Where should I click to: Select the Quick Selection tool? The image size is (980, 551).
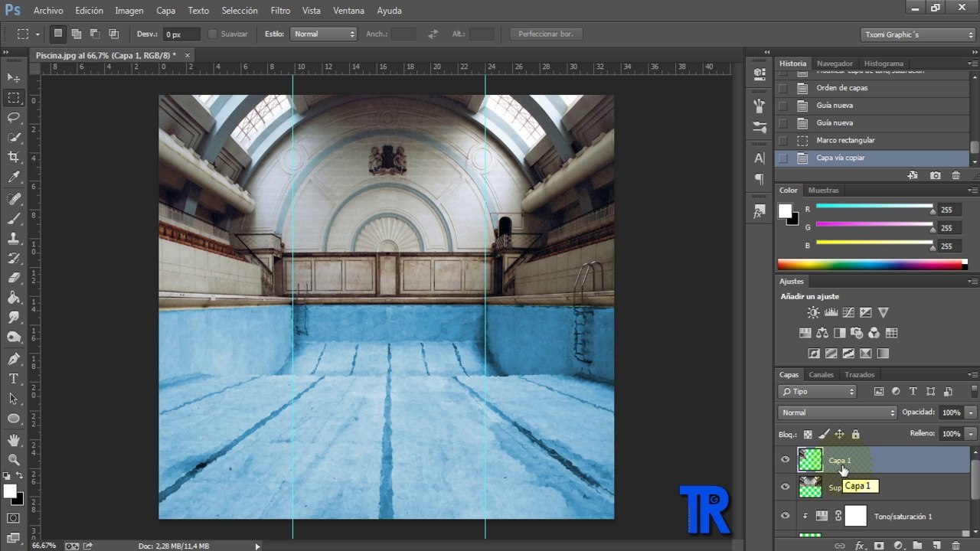pos(14,138)
